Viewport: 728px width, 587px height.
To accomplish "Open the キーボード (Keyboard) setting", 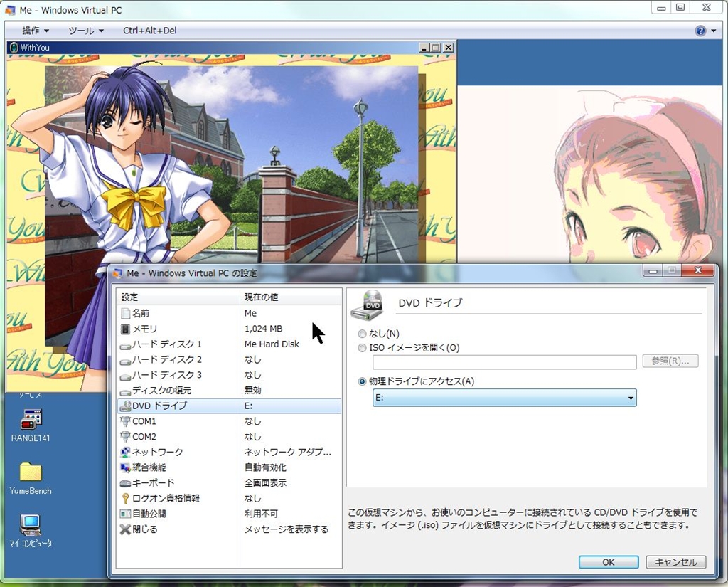I will tap(153, 483).
